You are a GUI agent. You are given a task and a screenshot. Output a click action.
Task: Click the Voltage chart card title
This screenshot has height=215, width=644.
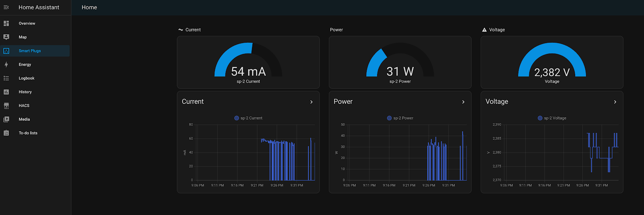[497, 101]
